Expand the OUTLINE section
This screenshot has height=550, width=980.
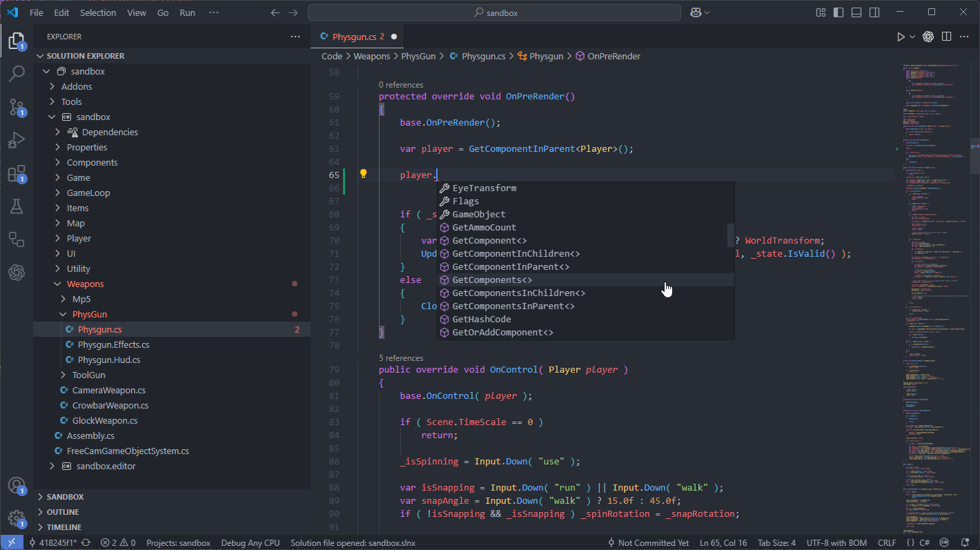point(62,512)
